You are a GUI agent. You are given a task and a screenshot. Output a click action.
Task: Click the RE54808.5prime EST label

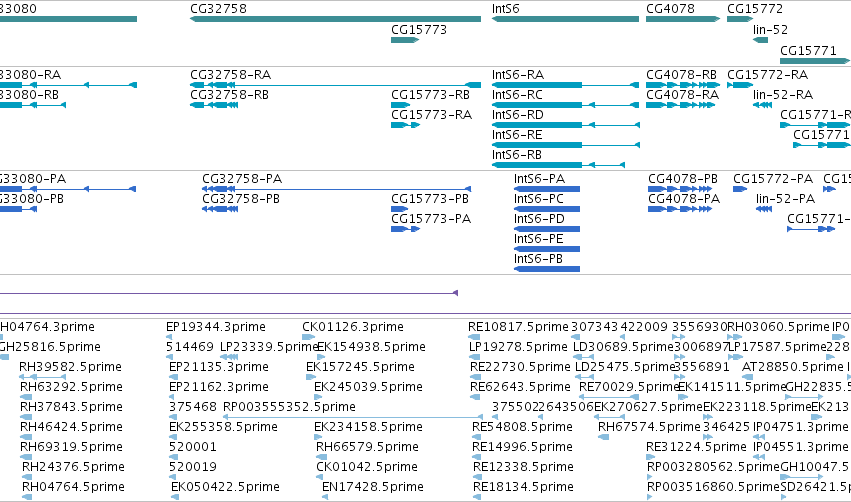coord(522,428)
